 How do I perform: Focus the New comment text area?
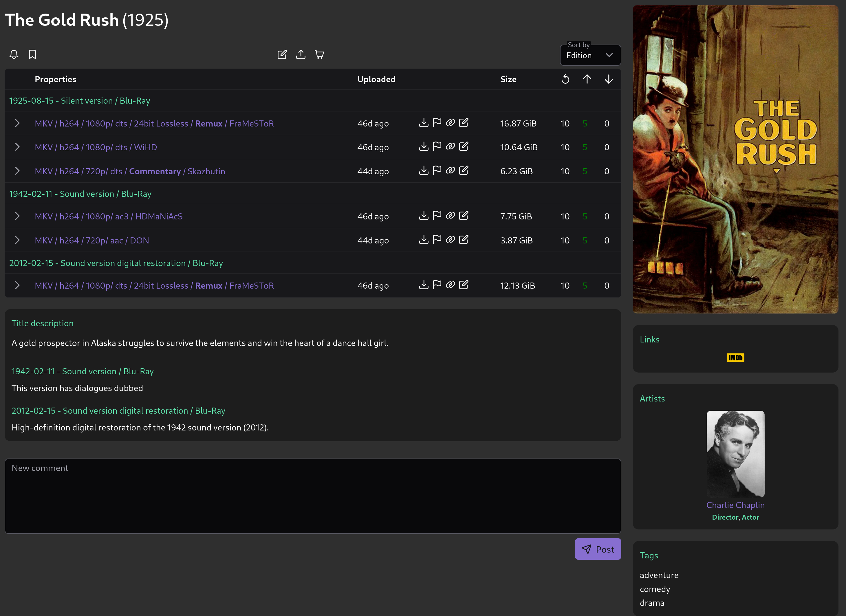click(x=313, y=496)
